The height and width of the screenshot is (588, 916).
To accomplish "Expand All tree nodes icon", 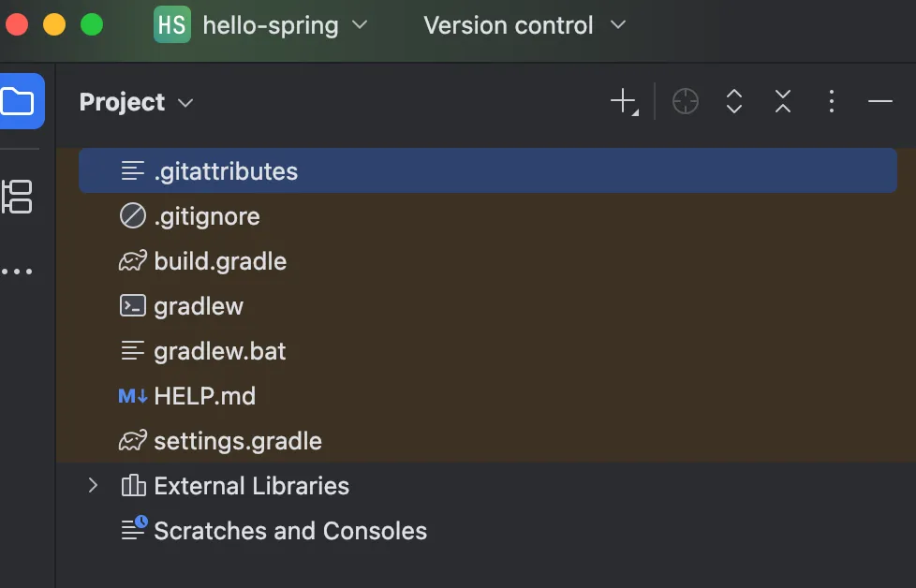I will (x=733, y=102).
